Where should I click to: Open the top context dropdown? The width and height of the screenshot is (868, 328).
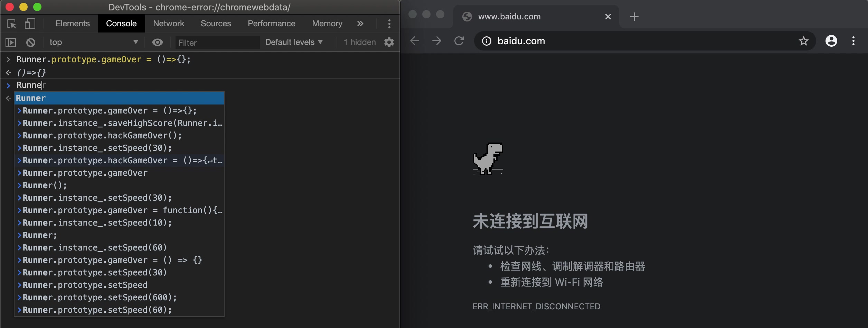(x=93, y=42)
